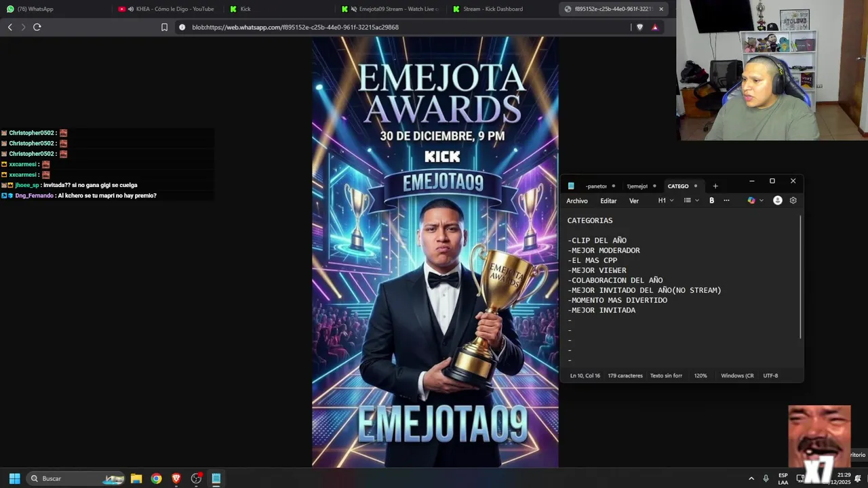Click Dng_Fernando's chat message in overlay
868x488 pixels.
tap(79, 196)
